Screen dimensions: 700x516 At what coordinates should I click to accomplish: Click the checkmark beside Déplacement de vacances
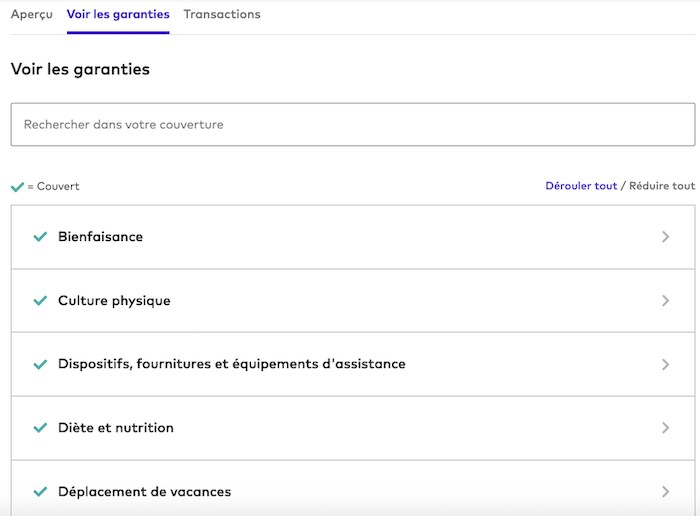click(40, 492)
